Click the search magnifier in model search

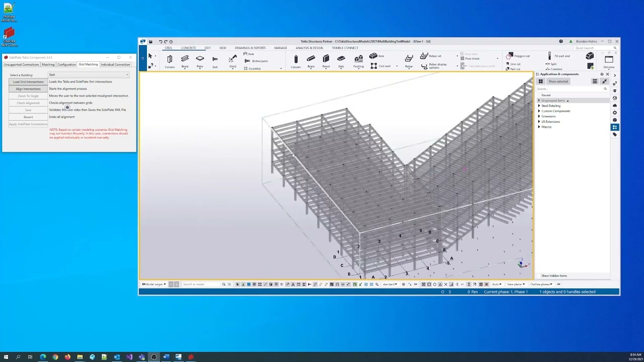point(224,285)
